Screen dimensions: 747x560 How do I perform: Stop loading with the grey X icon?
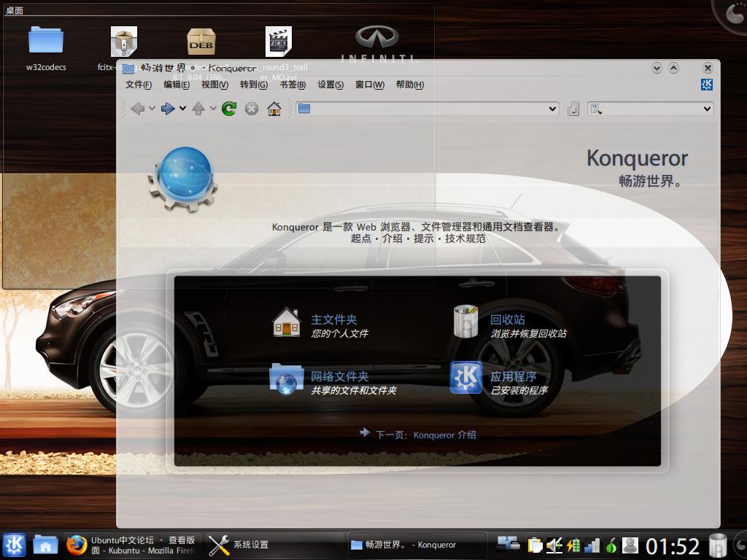pyautogui.click(x=252, y=109)
